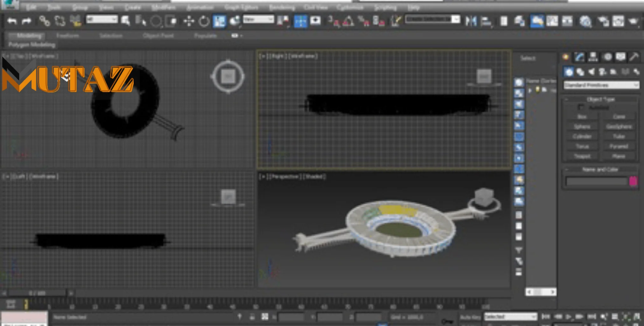Select the Unlink Selection tool
The image size is (644, 326).
pyautogui.click(x=60, y=21)
